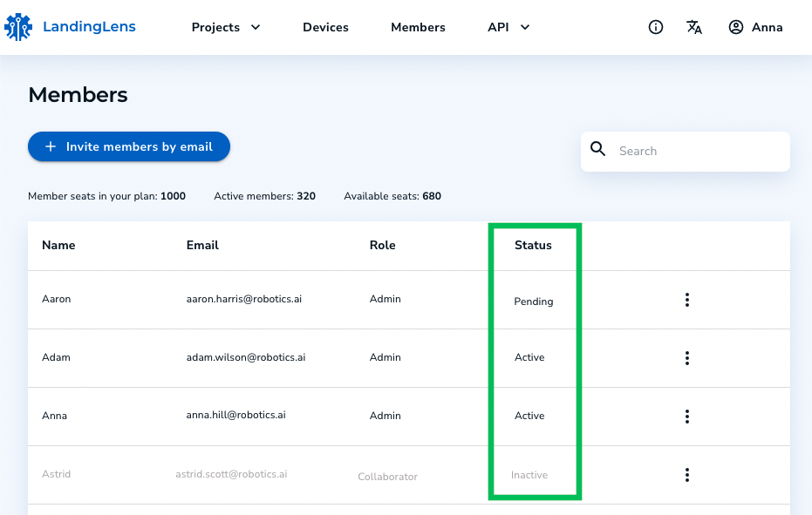Open more options for Anna row
This screenshot has width=812, height=515.
tap(687, 417)
